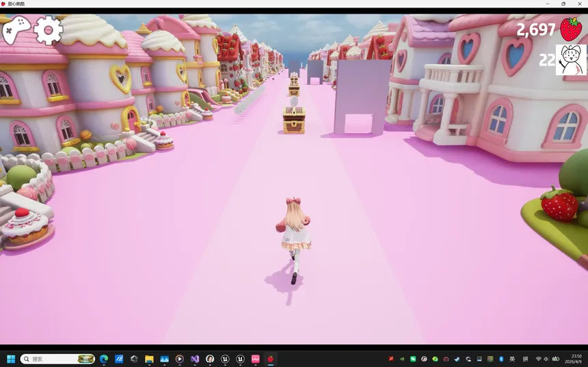Open Microsoft Edge from the taskbar
The width and height of the screenshot is (588, 367).
click(x=104, y=359)
